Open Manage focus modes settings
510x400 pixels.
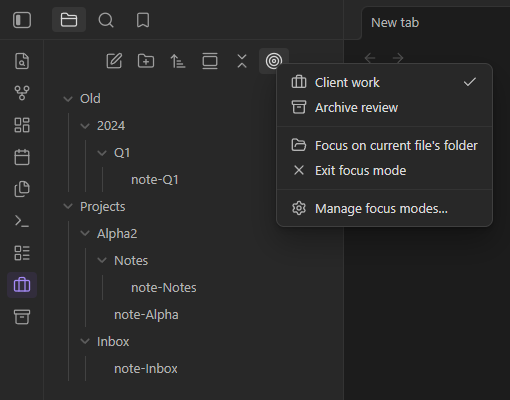point(384,208)
